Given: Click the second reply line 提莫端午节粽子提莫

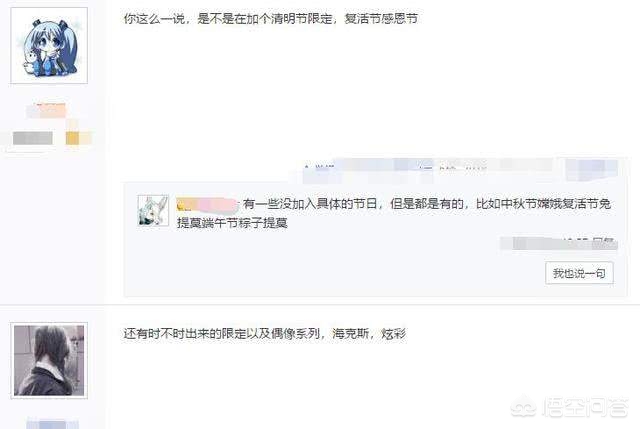Looking at the screenshot, I should pos(232,223).
